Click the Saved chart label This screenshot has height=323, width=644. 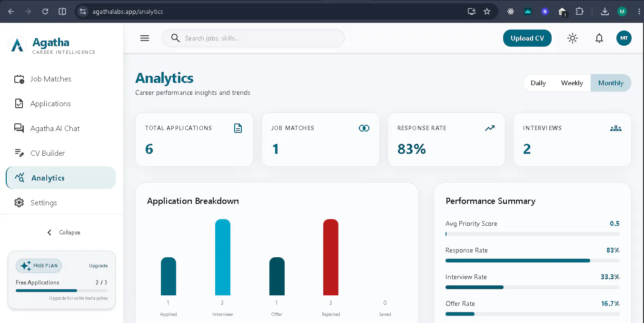pyautogui.click(x=385, y=314)
